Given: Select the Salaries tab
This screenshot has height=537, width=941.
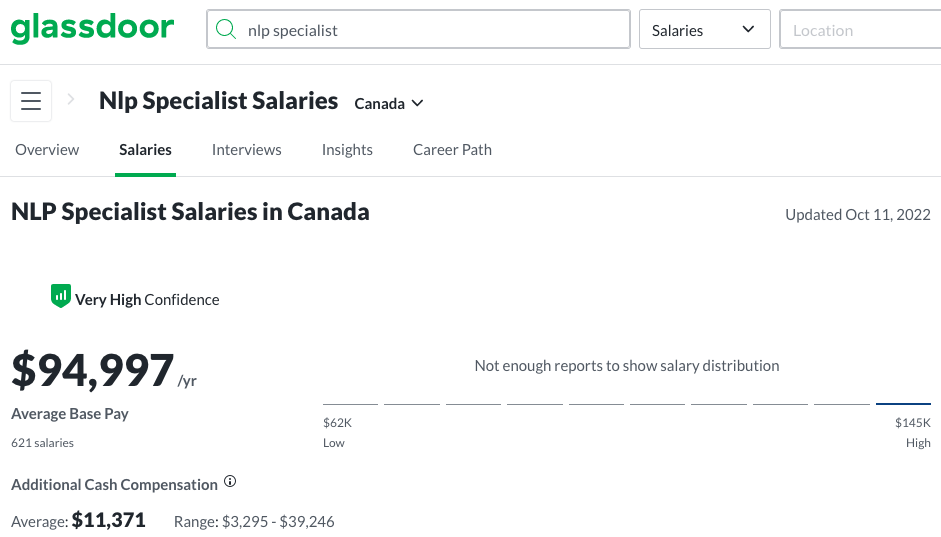Looking at the screenshot, I should coord(145,149).
